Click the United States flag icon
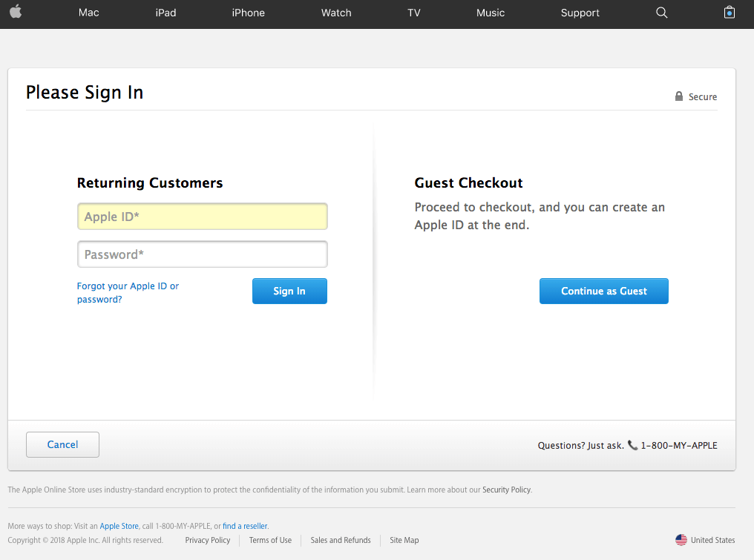 (x=681, y=540)
